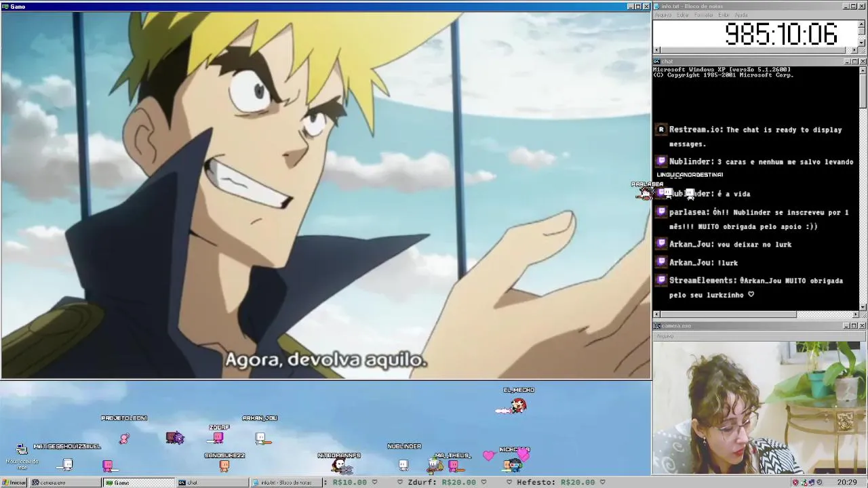Open the Formatar menu in Bloco de notas
Image resolution: width=868 pixels, height=488 pixels.
[x=704, y=15]
